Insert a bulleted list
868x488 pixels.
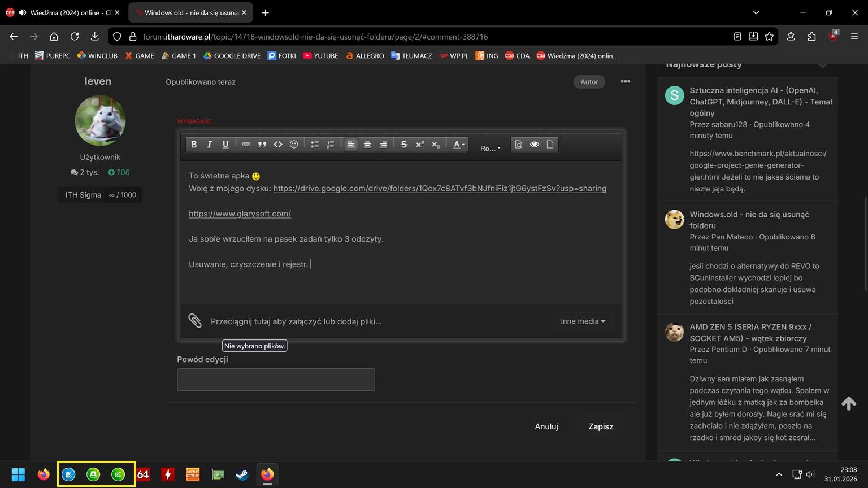(x=315, y=145)
